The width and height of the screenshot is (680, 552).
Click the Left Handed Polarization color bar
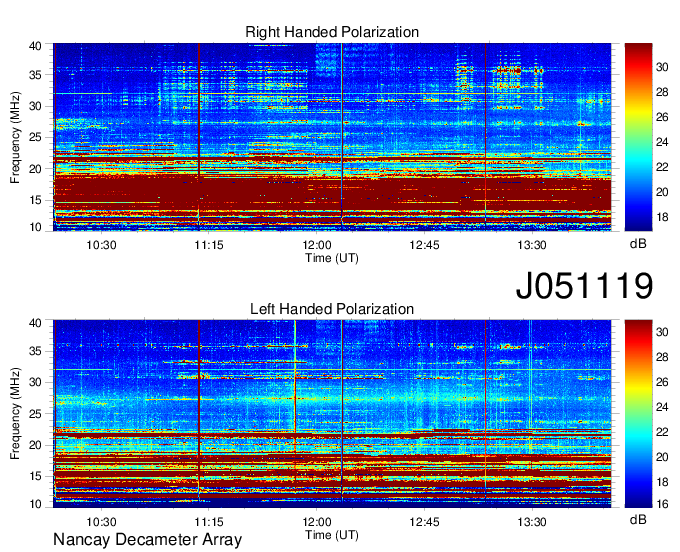coord(638,414)
